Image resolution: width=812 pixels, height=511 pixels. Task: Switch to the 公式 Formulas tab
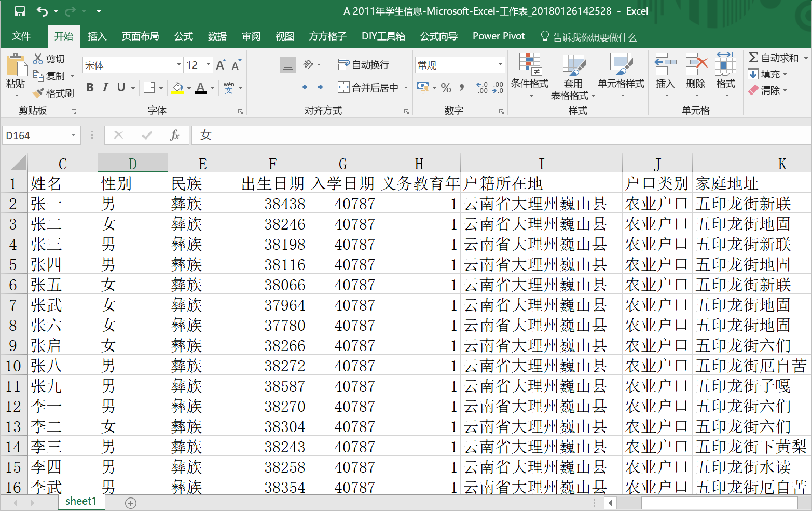[x=184, y=36]
